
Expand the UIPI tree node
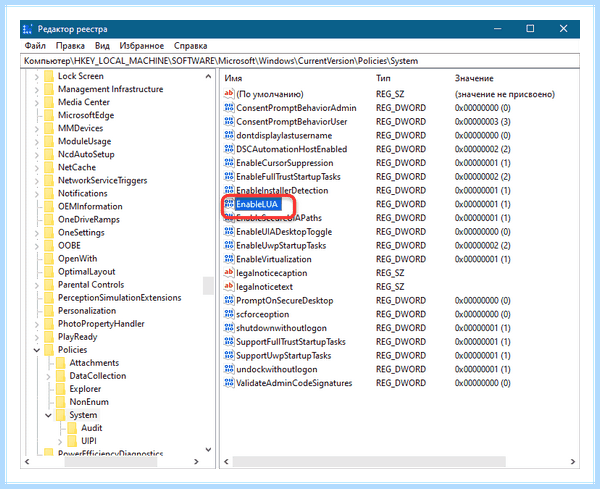[60, 442]
